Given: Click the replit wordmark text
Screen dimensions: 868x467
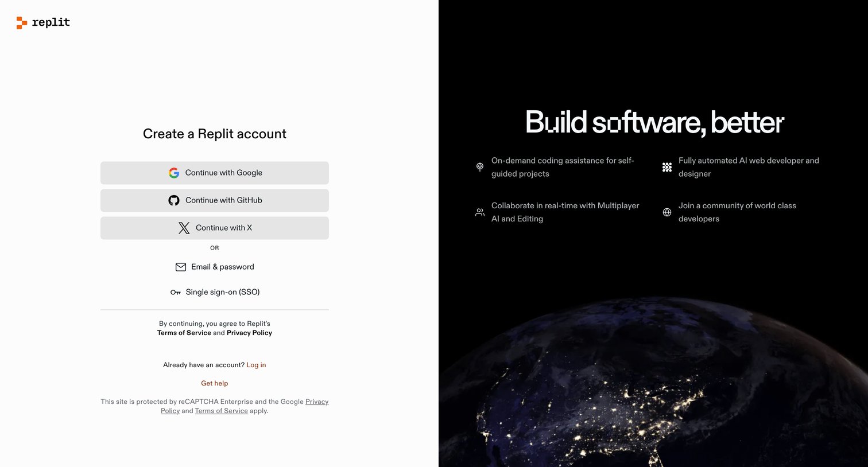Looking at the screenshot, I should click(51, 22).
